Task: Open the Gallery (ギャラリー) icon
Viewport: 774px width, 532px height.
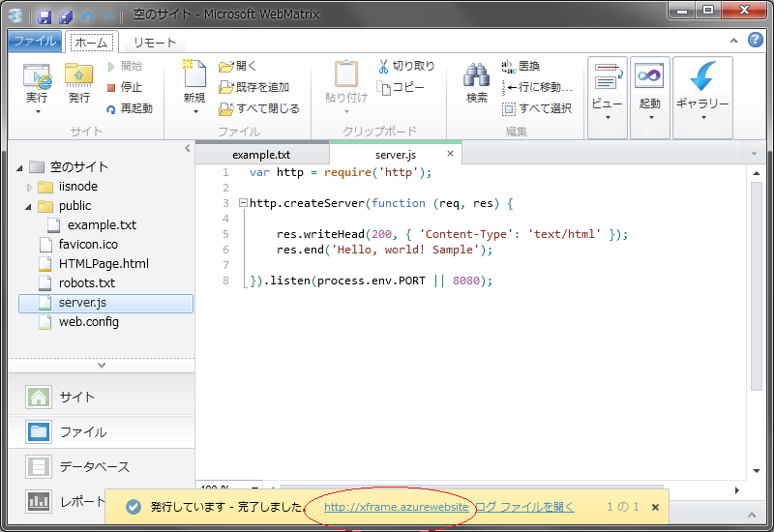Action: coord(702,76)
